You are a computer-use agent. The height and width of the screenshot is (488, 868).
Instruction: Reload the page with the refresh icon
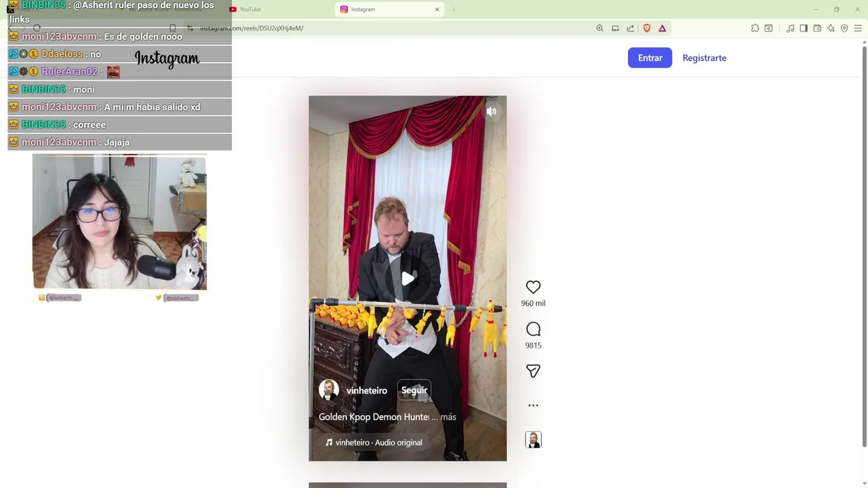click(x=37, y=28)
